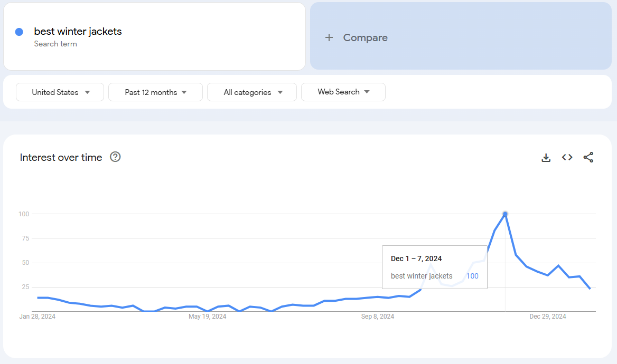
Task: Click the Dec 1 – 7, 2024 tooltip
Action: click(417, 258)
